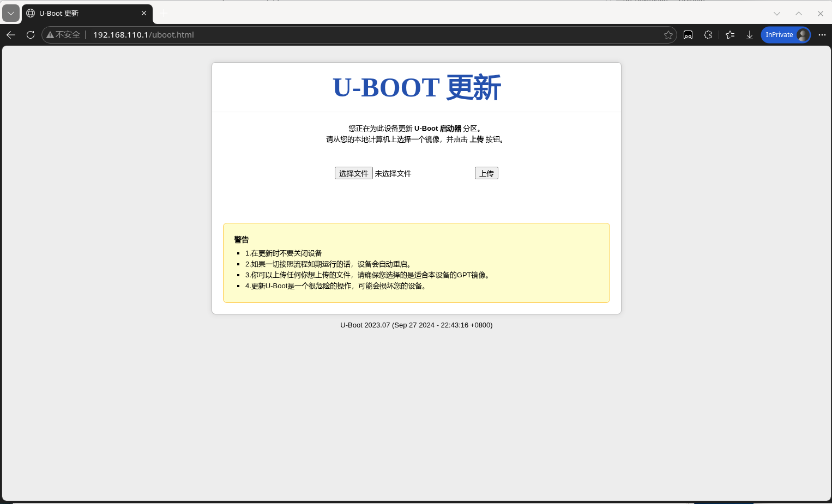Click the globe favicon on the tab

(x=30, y=13)
